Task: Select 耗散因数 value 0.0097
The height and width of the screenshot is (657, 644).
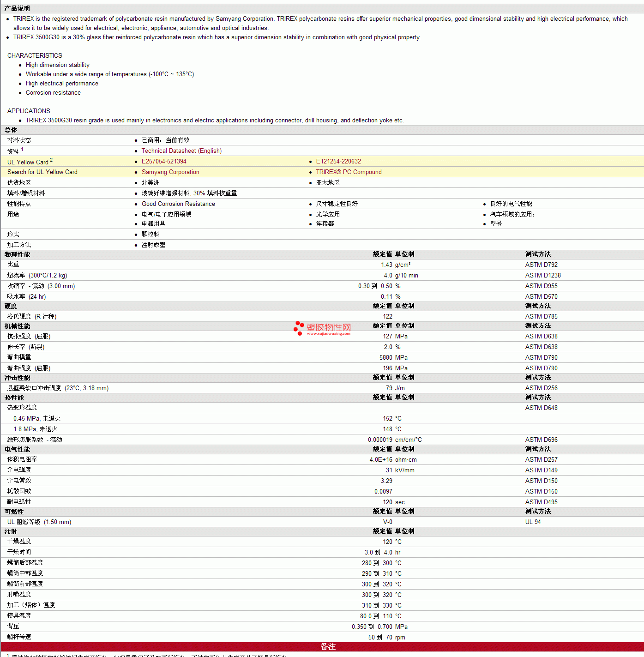Action: [x=383, y=492]
